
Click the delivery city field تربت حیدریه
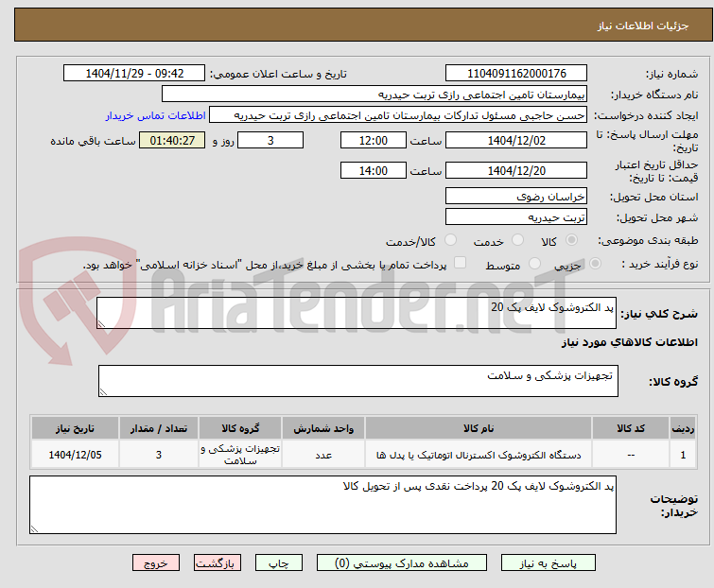pos(516,216)
